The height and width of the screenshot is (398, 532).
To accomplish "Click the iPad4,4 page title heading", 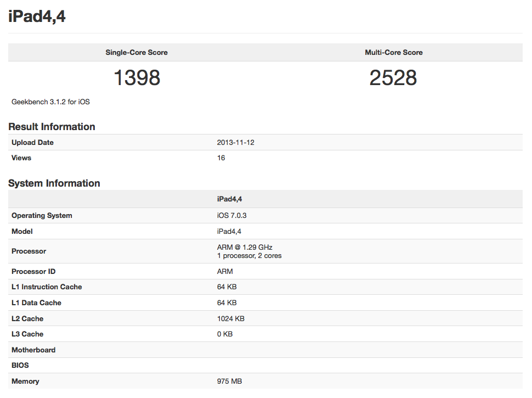I will [x=37, y=16].
